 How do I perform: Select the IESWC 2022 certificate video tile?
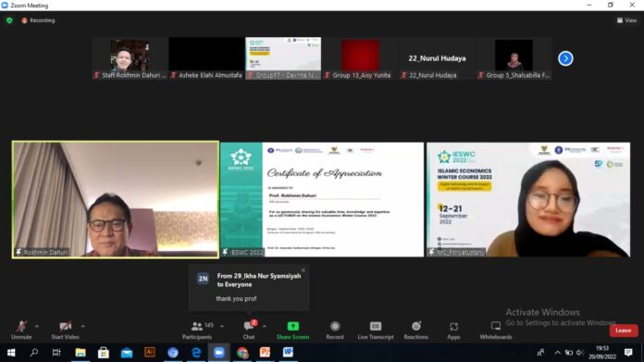click(x=322, y=200)
